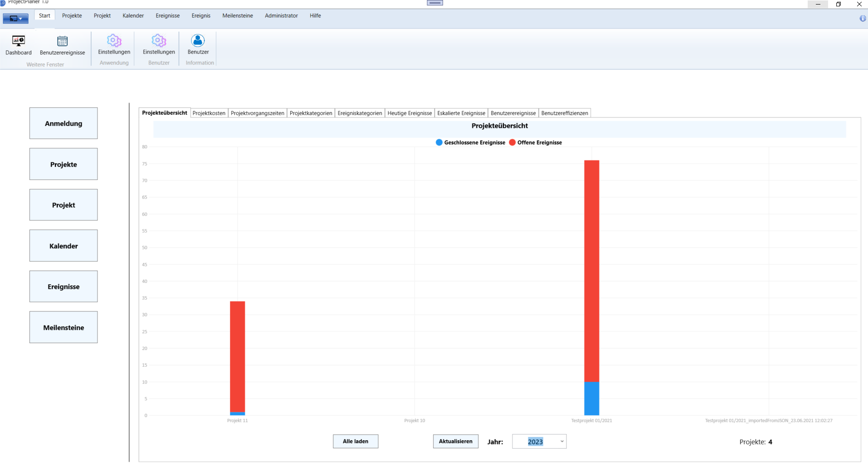Open Benutzerereignisse calendar icon in ribbon

tap(62, 45)
